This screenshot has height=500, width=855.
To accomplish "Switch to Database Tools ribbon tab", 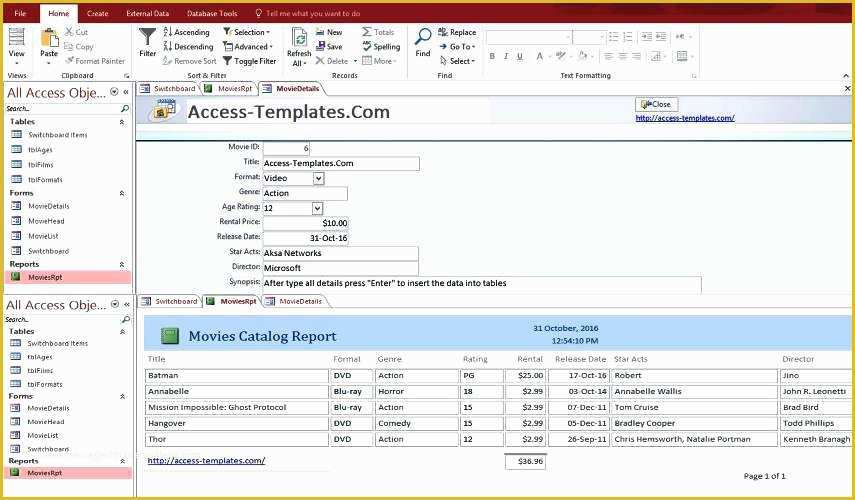I will click(x=212, y=13).
